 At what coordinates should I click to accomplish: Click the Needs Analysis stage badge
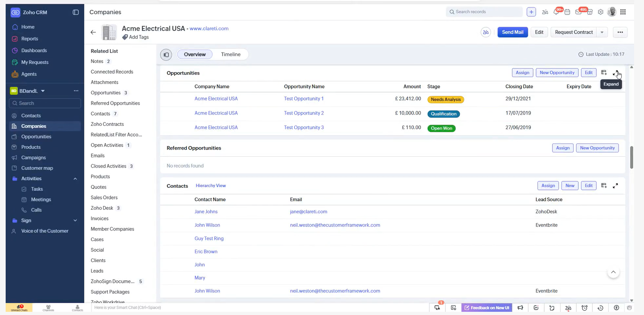point(445,100)
